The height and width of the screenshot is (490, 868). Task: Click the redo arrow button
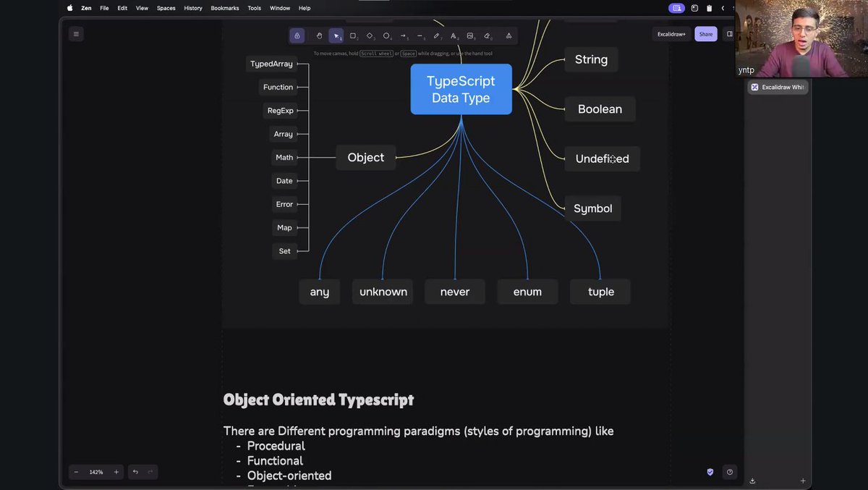[x=150, y=472]
